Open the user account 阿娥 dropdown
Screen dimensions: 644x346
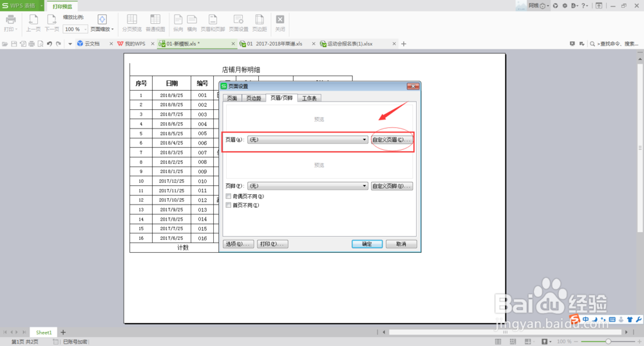538,6
